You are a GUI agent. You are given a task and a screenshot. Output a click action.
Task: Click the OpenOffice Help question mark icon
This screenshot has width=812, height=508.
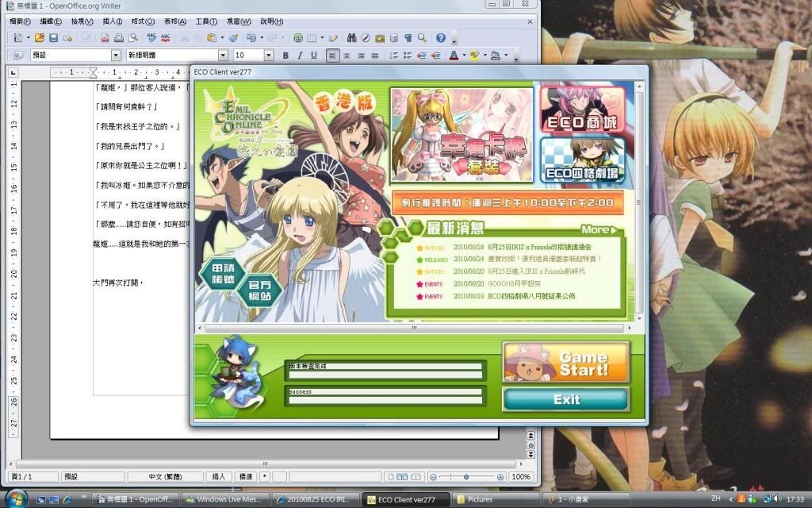441,37
